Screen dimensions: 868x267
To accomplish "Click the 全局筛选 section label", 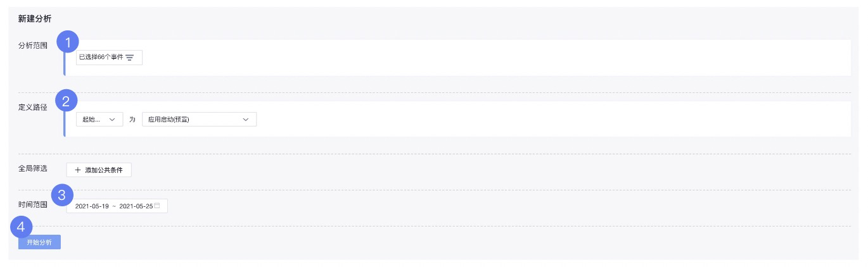I will click(x=33, y=168).
